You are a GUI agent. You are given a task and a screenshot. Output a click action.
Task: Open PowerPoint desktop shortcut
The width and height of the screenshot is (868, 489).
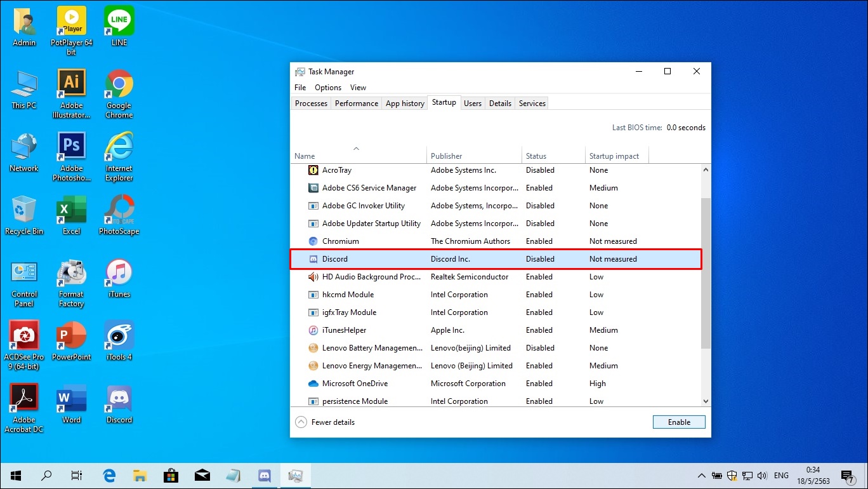click(72, 341)
